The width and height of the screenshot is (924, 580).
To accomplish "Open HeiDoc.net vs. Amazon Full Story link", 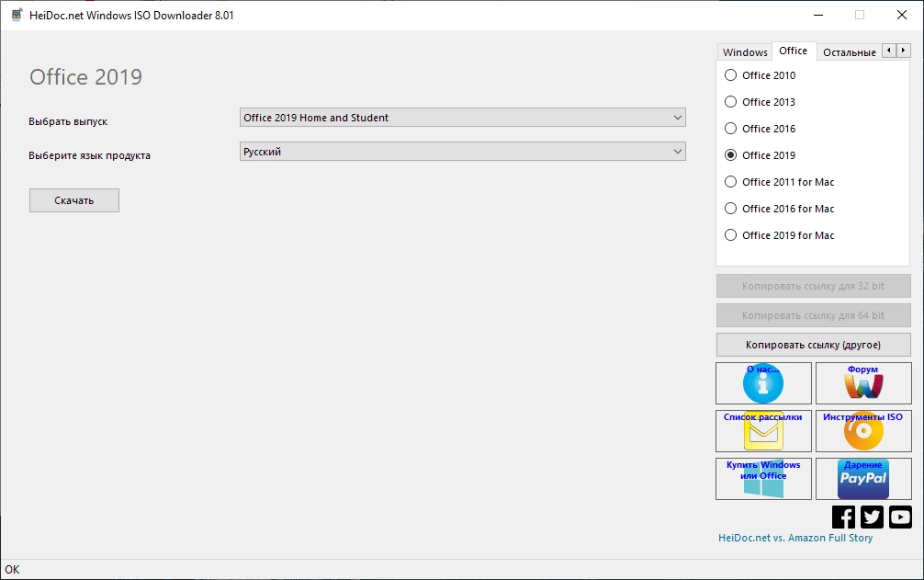I will tap(795, 538).
